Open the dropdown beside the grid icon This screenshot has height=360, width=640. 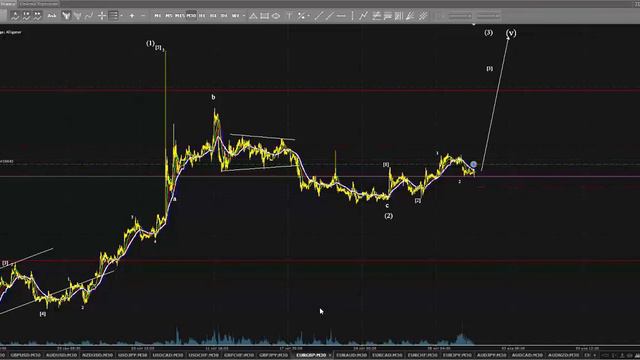(122, 16)
